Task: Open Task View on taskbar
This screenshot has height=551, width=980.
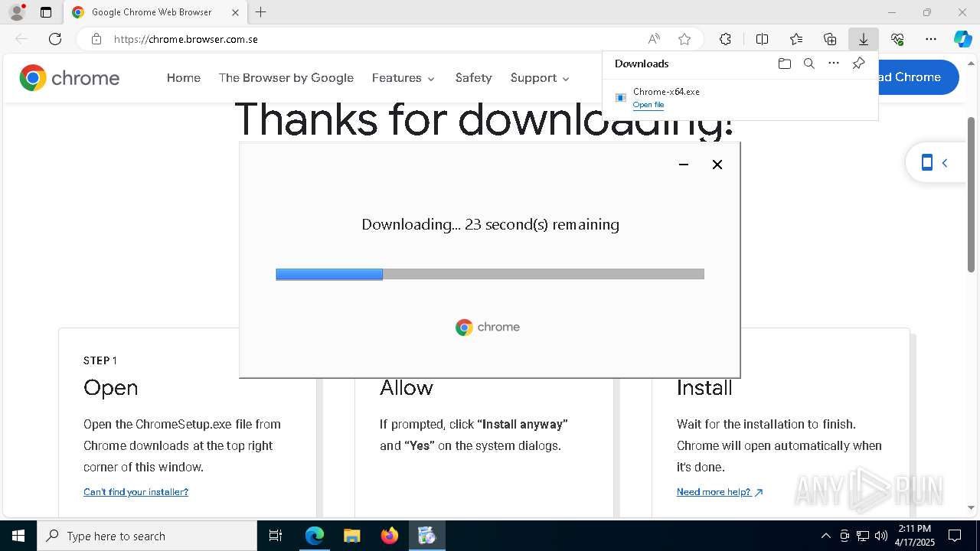Action: (276, 536)
